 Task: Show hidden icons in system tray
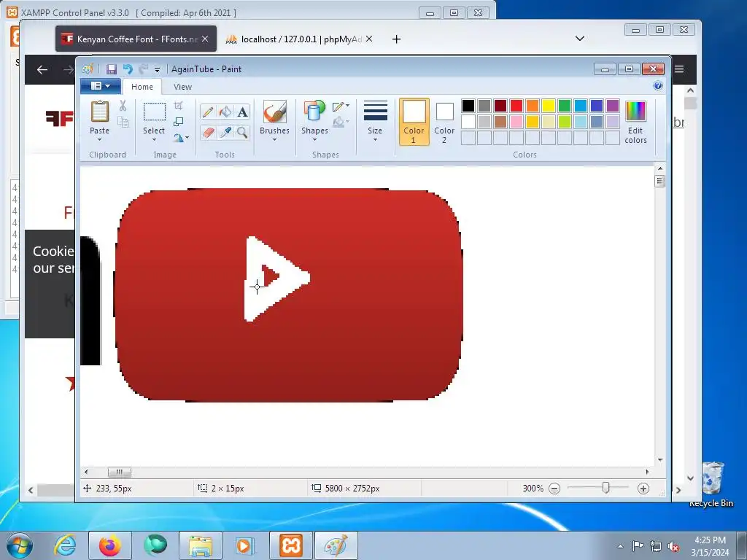620,546
